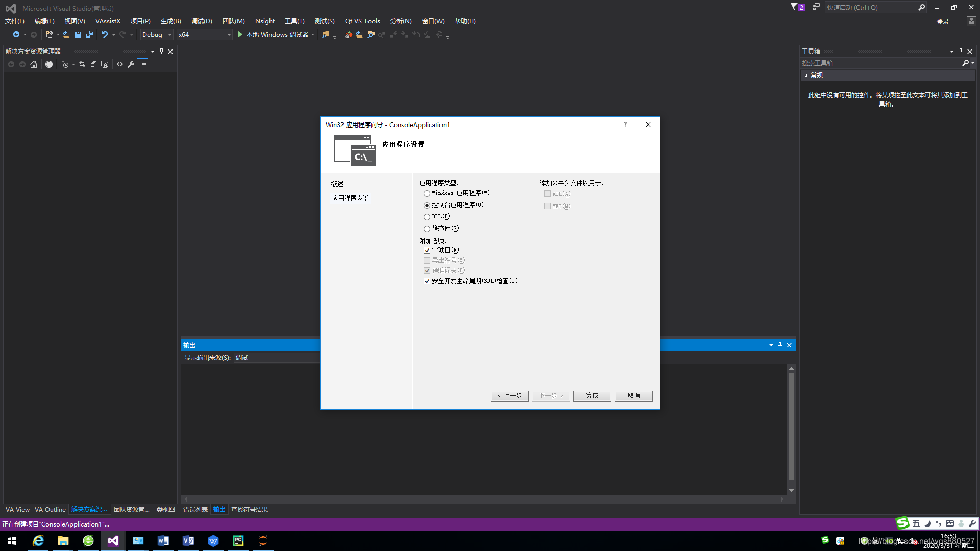The image size is (980, 551).
Task: Collapse the 常规 toolbox group
Action: (x=806, y=75)
